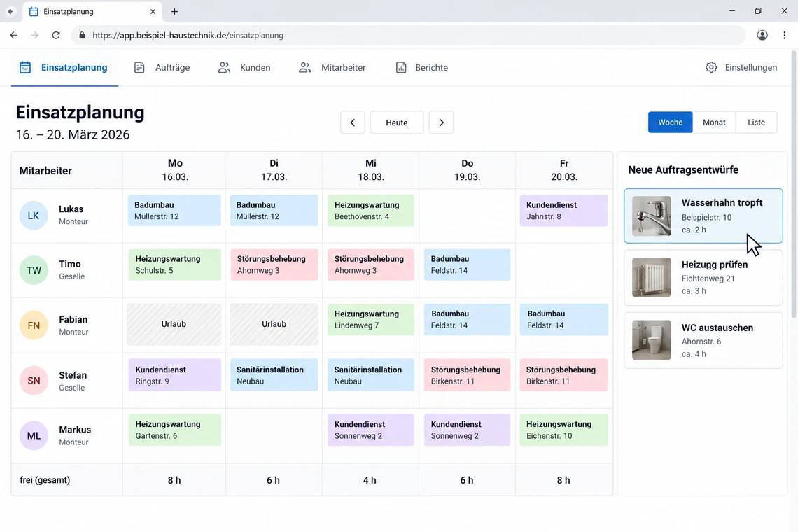This screenshot has width=798, height=532.
Task: Switch to the Woche view
Action: [671, 122]
